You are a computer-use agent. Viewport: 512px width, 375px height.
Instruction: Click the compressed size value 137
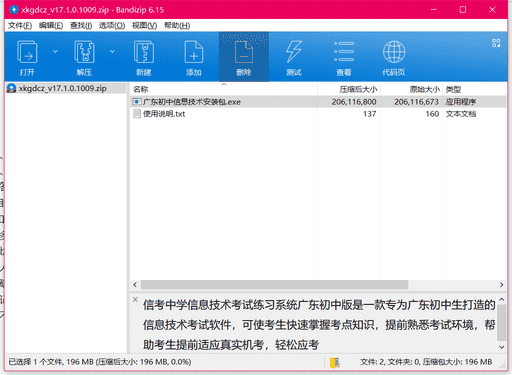click(369, 114)
